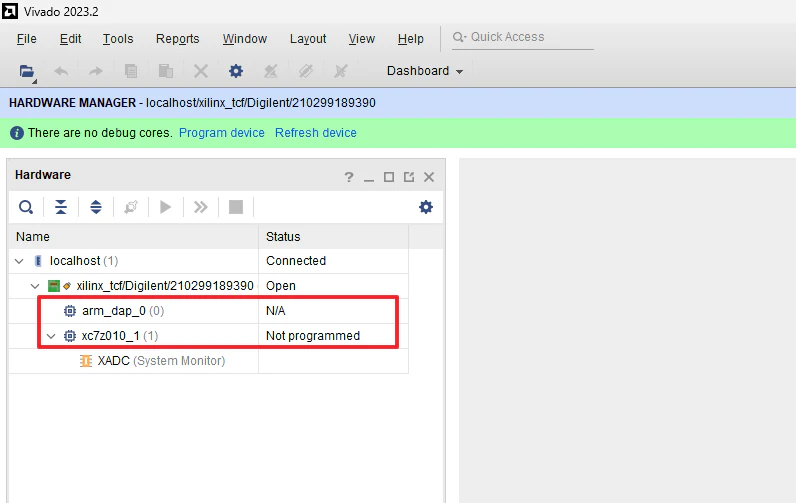
Task: Open the File menu
Action: point(26,39)
